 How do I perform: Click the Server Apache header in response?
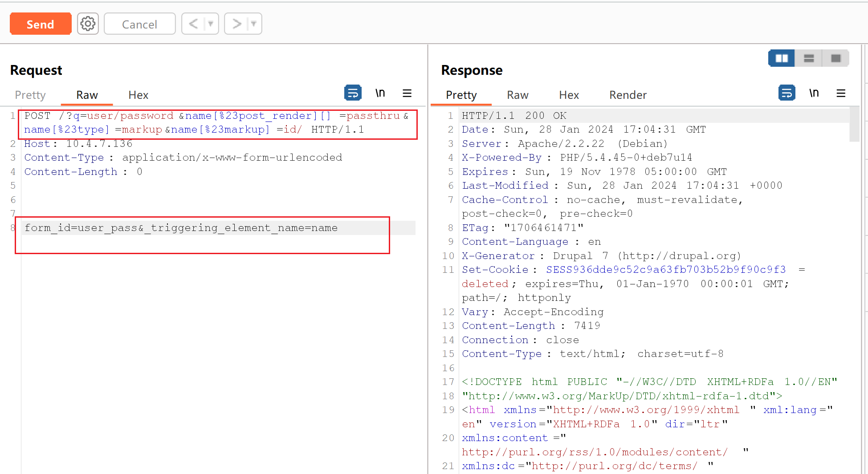565,144
